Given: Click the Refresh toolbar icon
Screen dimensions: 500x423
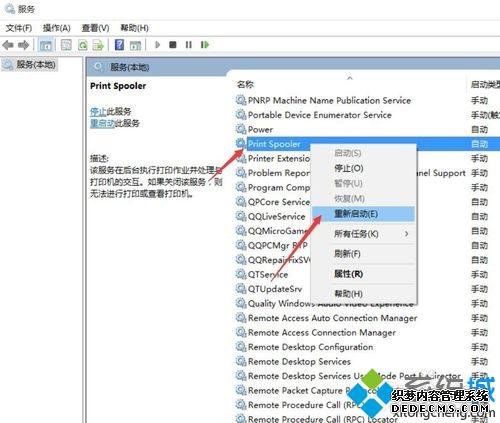Looking at the screenshot, I should pyautogui.click(x=82, y=45).
